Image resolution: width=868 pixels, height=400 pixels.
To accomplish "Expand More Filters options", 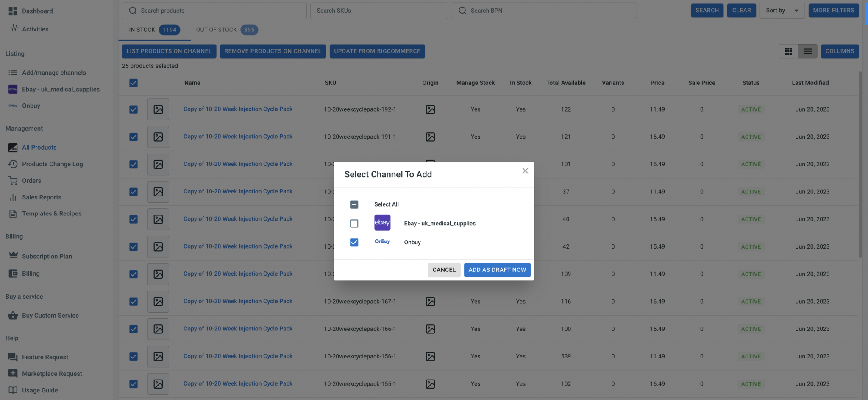I will click(833, 11).
